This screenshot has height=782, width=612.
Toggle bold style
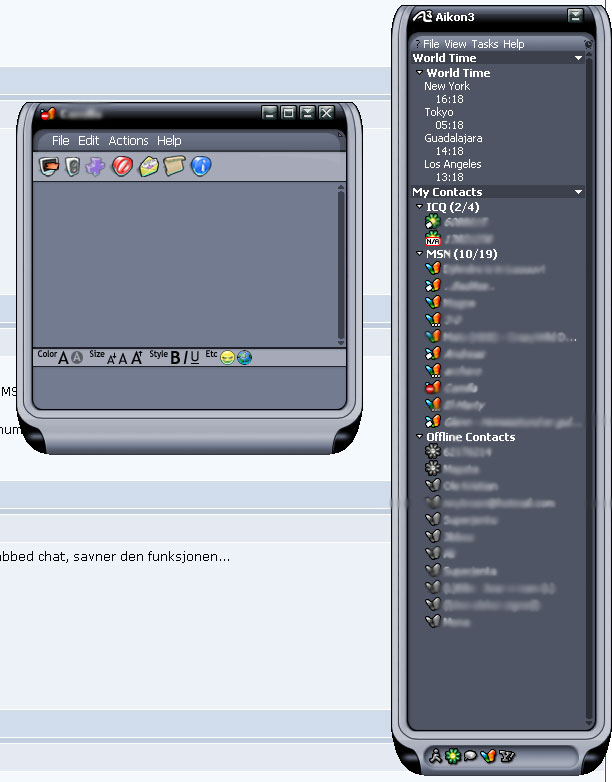[175, 358]
